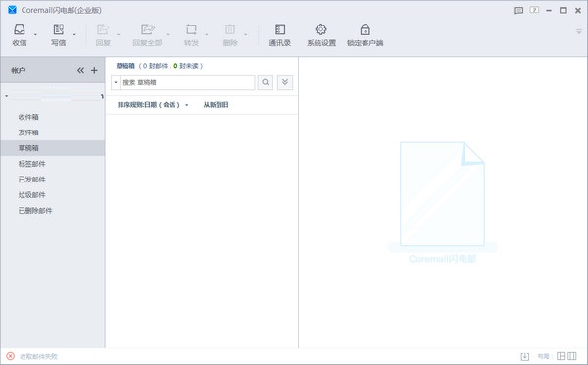Open the 删除 dropdown arrow

pos(246,35)
